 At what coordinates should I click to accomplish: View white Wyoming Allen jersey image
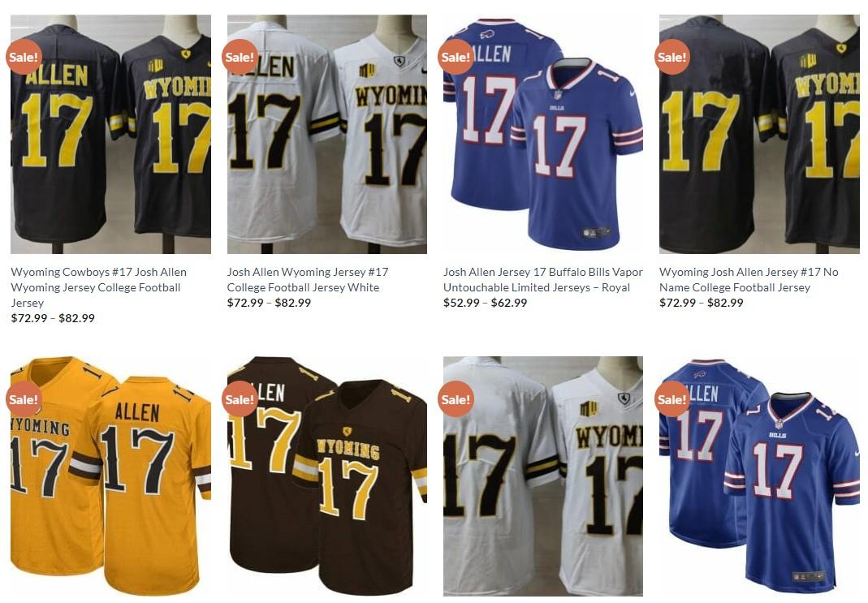[x=326, y=134]
